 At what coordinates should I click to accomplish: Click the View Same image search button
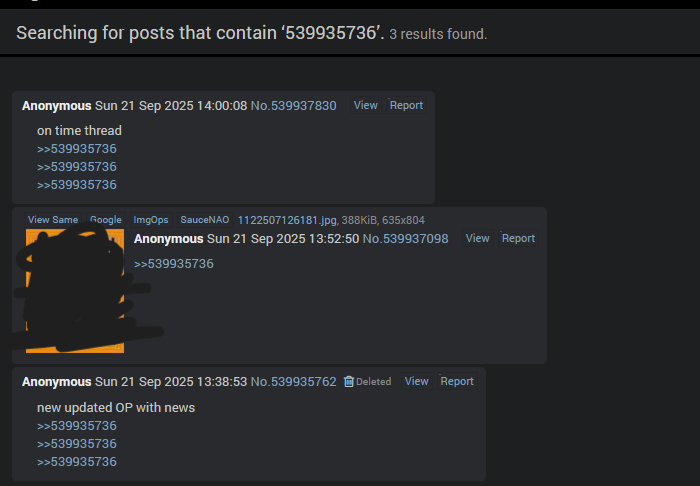(x=53, y=220)
